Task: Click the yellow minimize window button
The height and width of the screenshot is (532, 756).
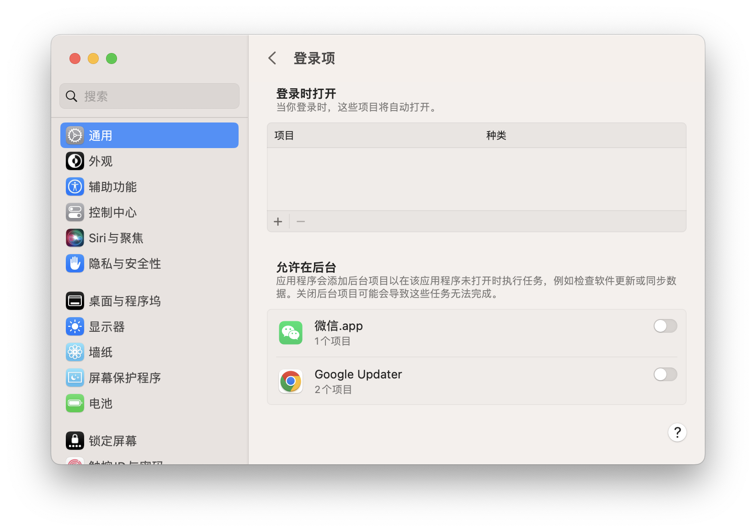Action: click(x=93, y=59)
